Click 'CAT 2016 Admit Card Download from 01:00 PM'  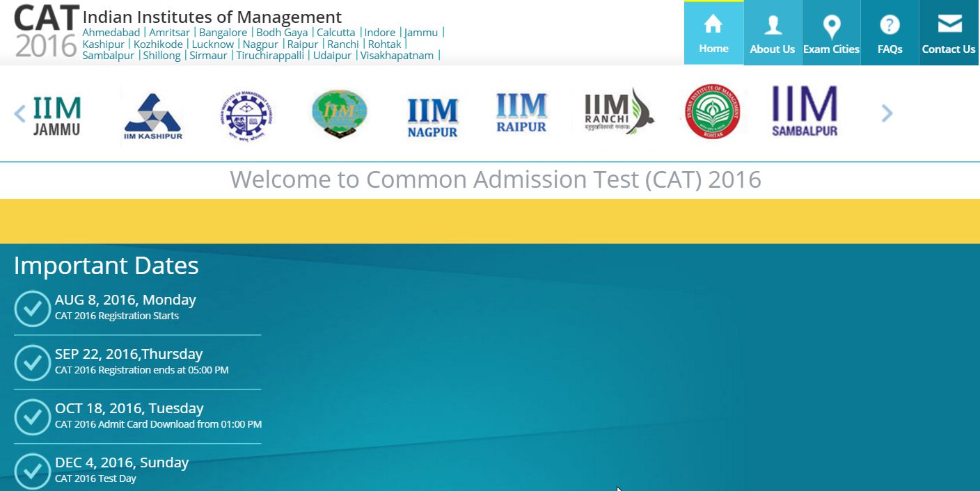159,424
